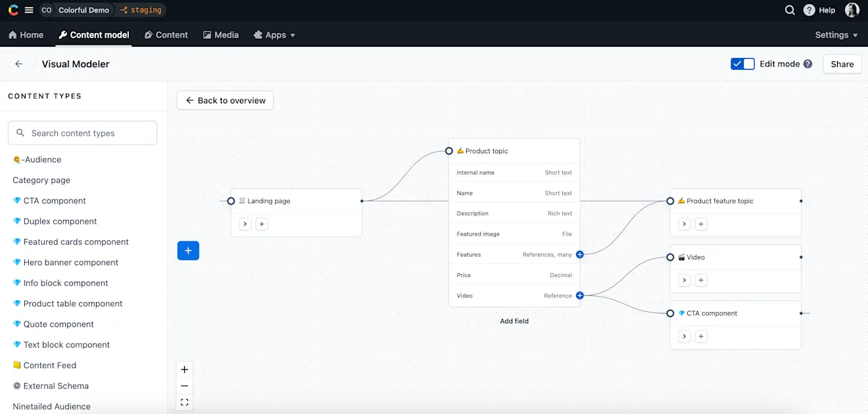This screenshot has height=414, width=868.
Task: Click the Help link in top bar
Action: pos(820,10)
